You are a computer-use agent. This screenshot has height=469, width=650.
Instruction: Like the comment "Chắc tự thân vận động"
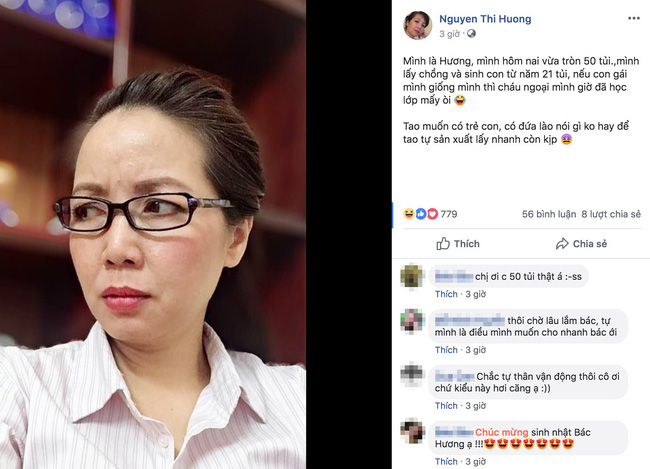[x=446, y=406]
